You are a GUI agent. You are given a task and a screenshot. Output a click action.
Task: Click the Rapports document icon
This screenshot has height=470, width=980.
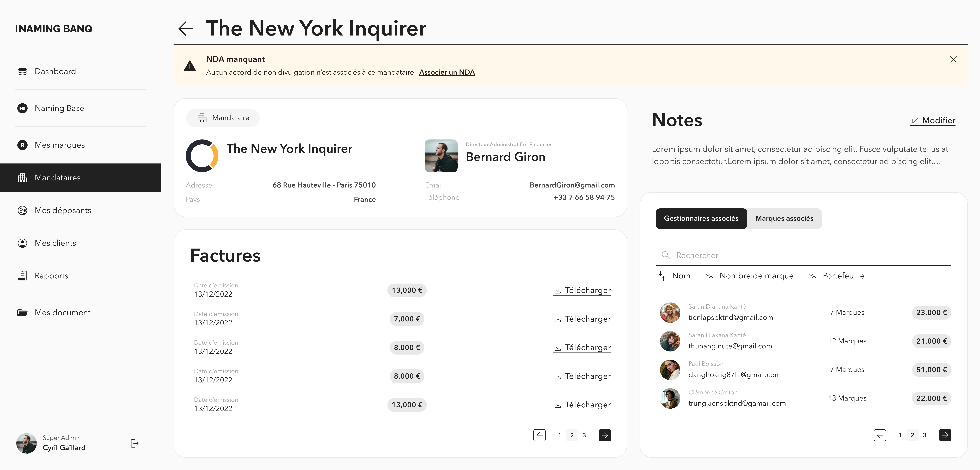tap(22, 276)
